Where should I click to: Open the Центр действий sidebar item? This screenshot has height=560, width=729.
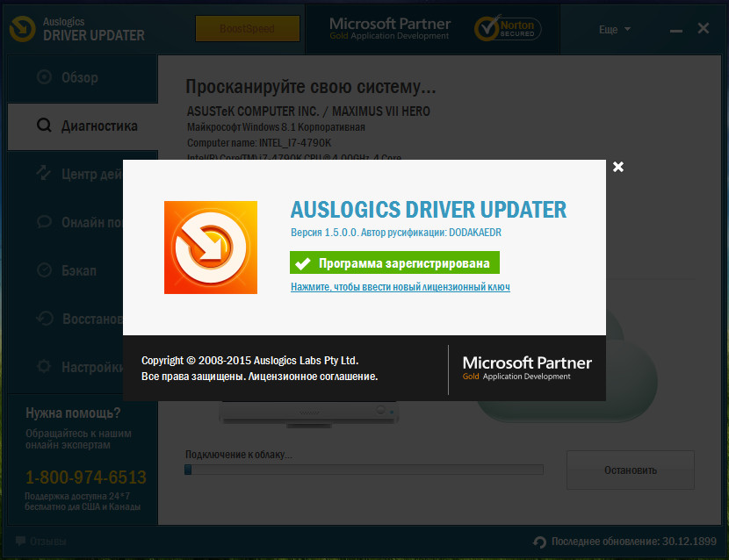(x=65, y=175)
